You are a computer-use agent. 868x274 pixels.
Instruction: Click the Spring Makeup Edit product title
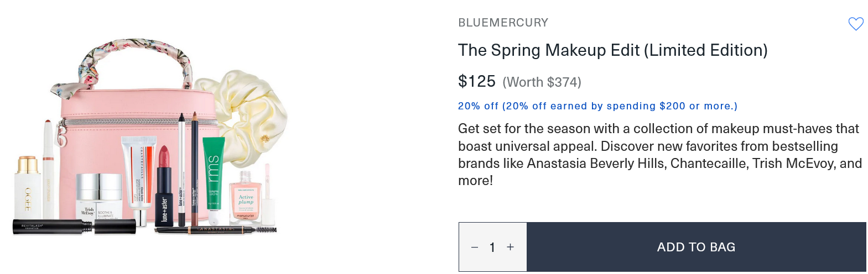612,50
